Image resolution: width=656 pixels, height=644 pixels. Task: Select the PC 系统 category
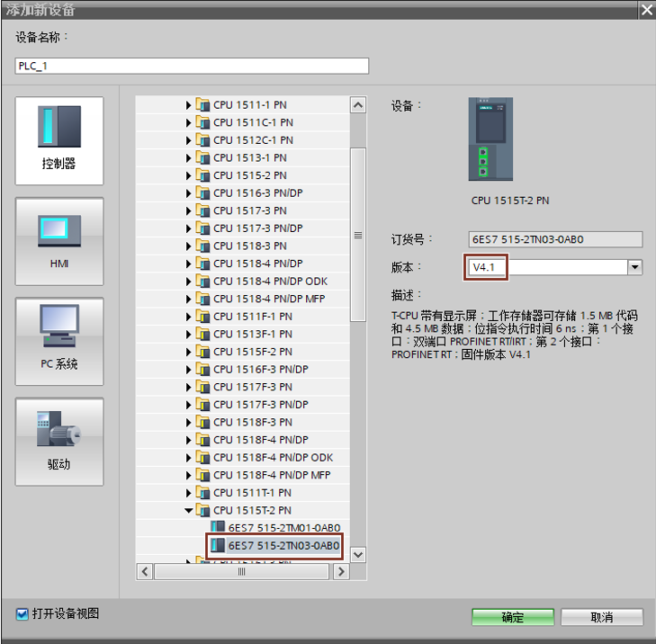(59, 341)
